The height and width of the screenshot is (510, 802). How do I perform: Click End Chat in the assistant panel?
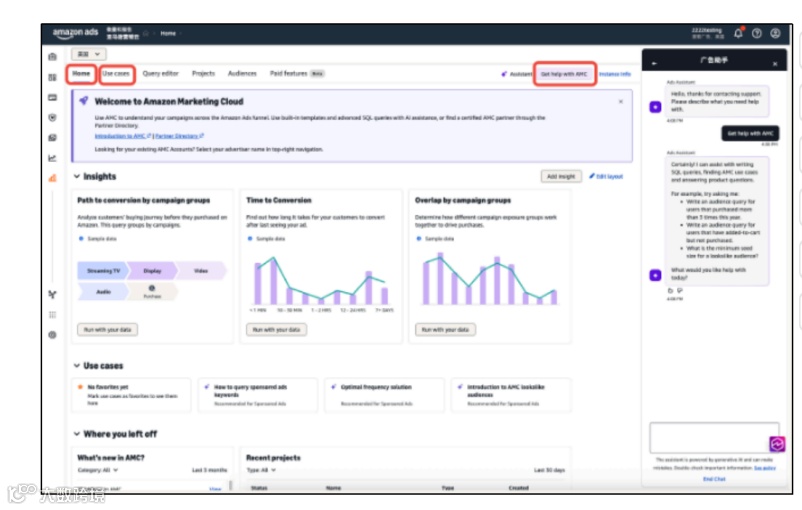(714, 479)
